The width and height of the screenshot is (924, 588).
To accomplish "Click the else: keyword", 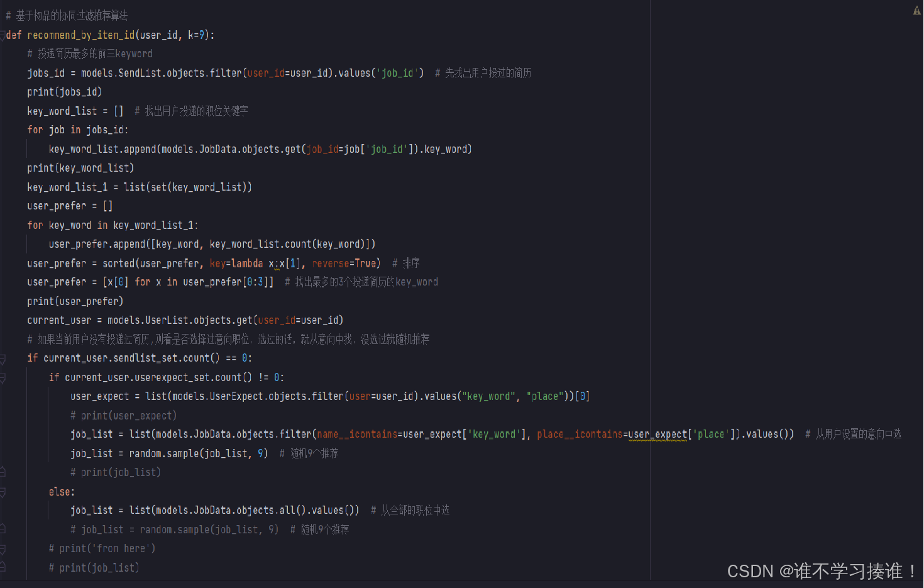I will pyautogui.click(x=62, y=492).
